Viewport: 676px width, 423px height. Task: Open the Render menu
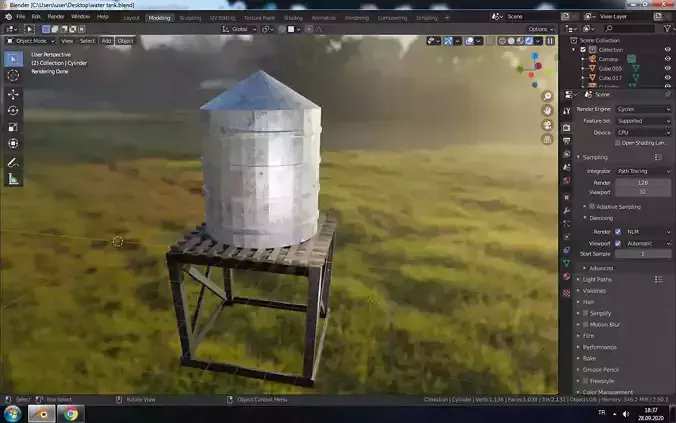pyautogui.click(x=56, y=17)
